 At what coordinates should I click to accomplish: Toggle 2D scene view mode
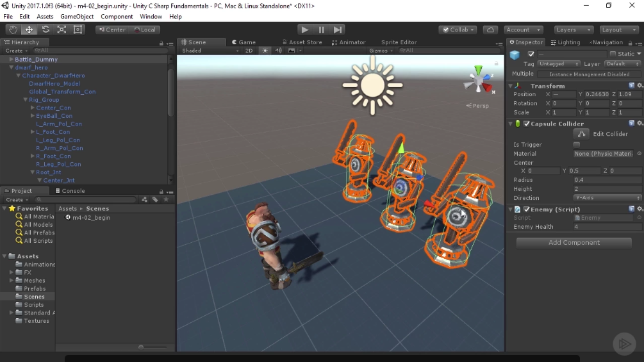coord(249,51)
